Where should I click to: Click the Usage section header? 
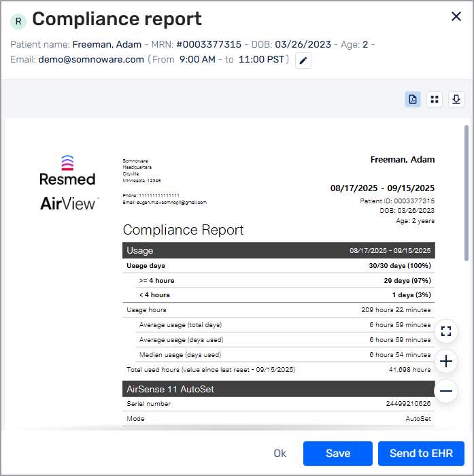[278, 250]
